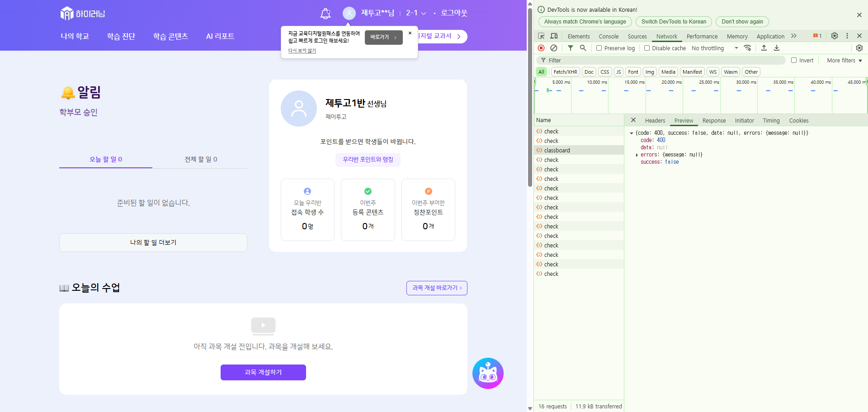Click the notification bell icon
The height and width of the screenshot is (412, 868).
point(325,14)
